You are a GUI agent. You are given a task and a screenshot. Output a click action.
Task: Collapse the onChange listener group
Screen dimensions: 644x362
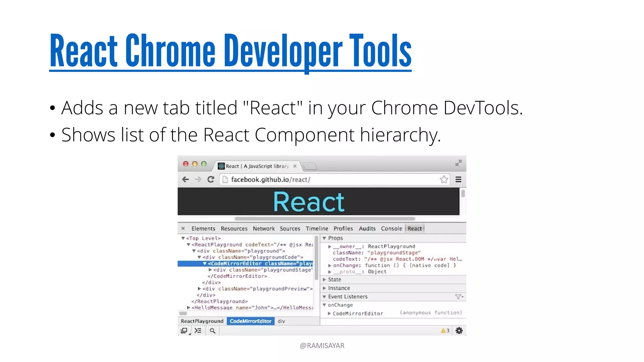click(324, 305)
